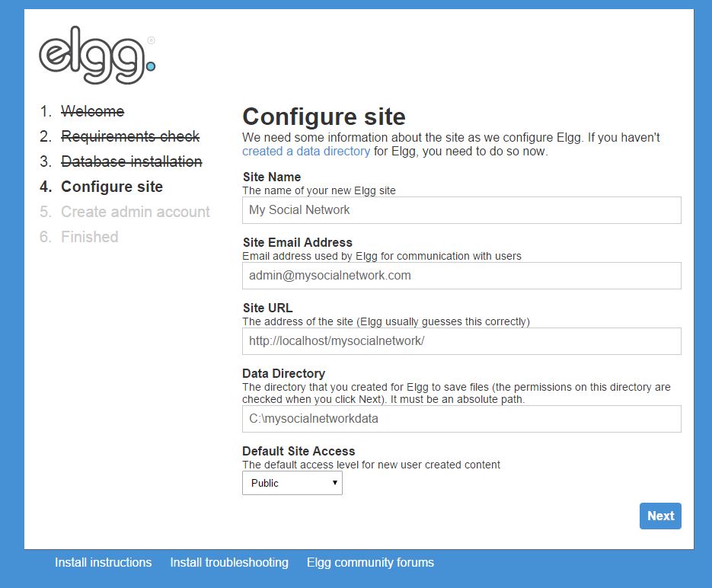The height and width of the screenshot is (588, 712).
Task: Click the Requirements check step
Action: (130, 136)
